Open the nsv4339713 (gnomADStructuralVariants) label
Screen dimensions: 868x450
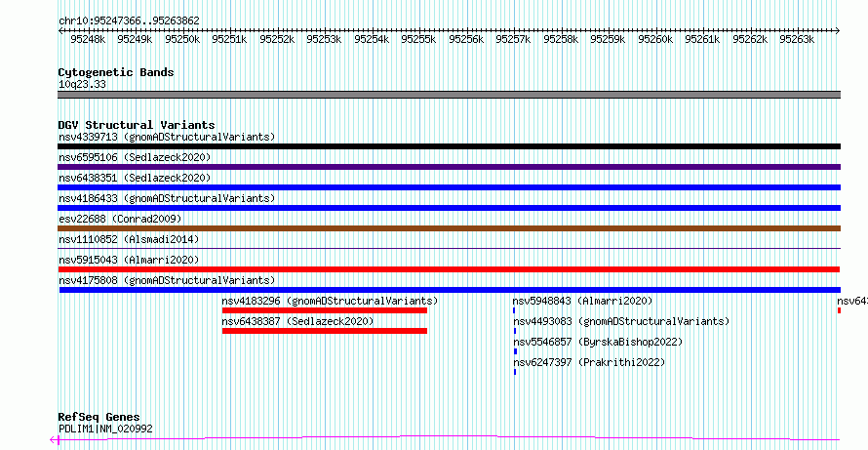(x=167, y=137)
